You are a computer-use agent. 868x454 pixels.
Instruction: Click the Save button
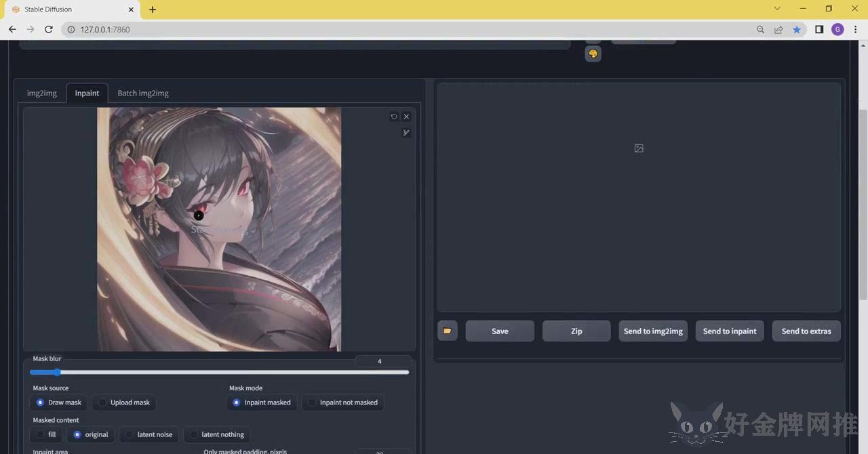500,331
